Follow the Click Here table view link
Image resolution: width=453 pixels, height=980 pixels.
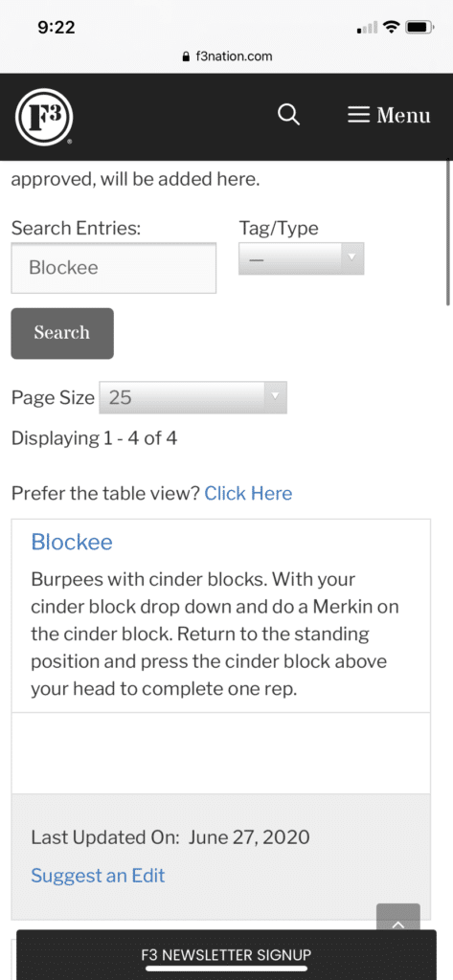(248, 493)
